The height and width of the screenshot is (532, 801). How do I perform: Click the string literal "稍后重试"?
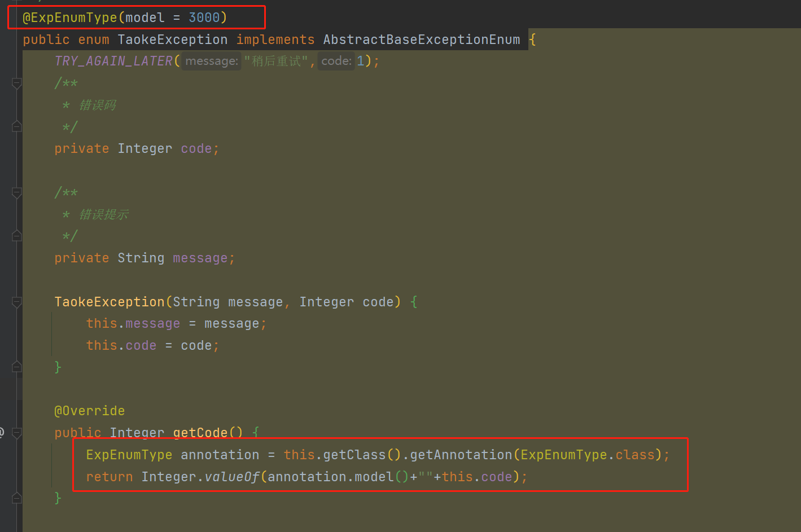tap(276, 61)
